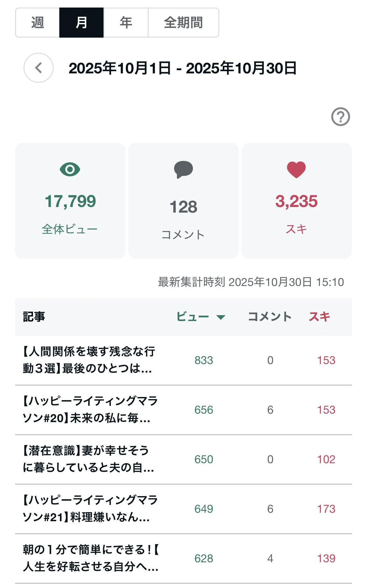The image size is (367, 588).
Task: Click the 128 コメント card
Action: (x=183, y=201)
